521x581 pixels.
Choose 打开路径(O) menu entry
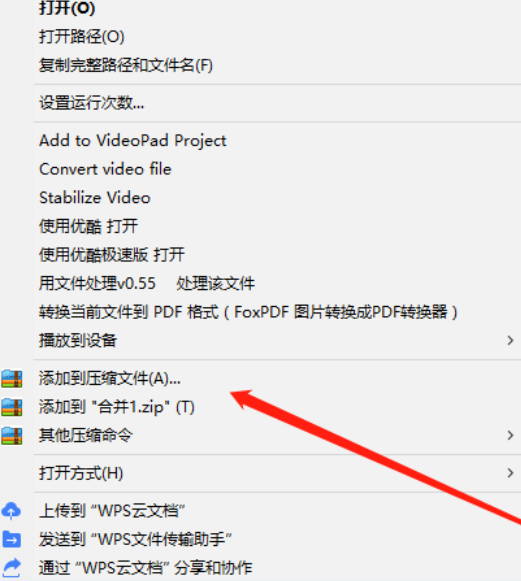[82, 36]
